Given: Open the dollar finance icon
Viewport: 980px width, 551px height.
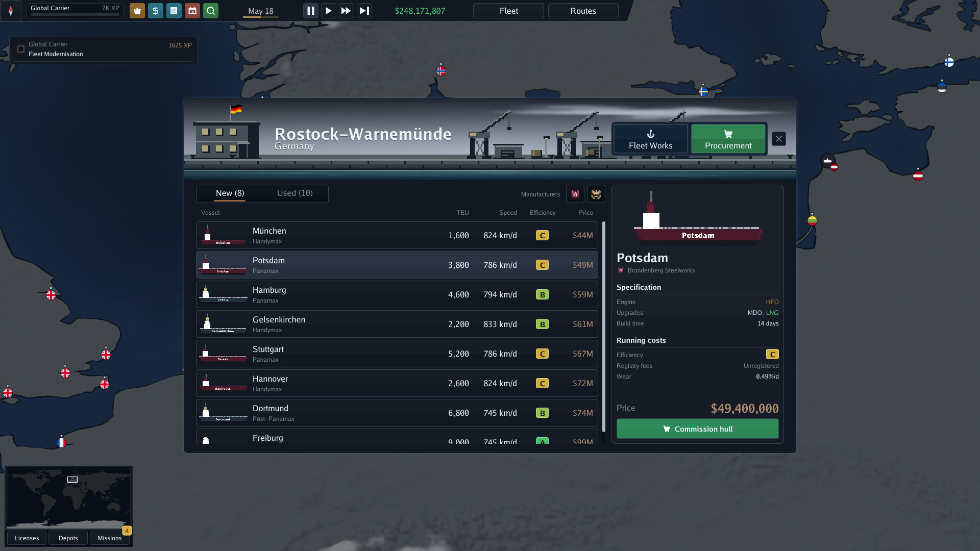Looking at the screenshot, I should coord(155,11).
